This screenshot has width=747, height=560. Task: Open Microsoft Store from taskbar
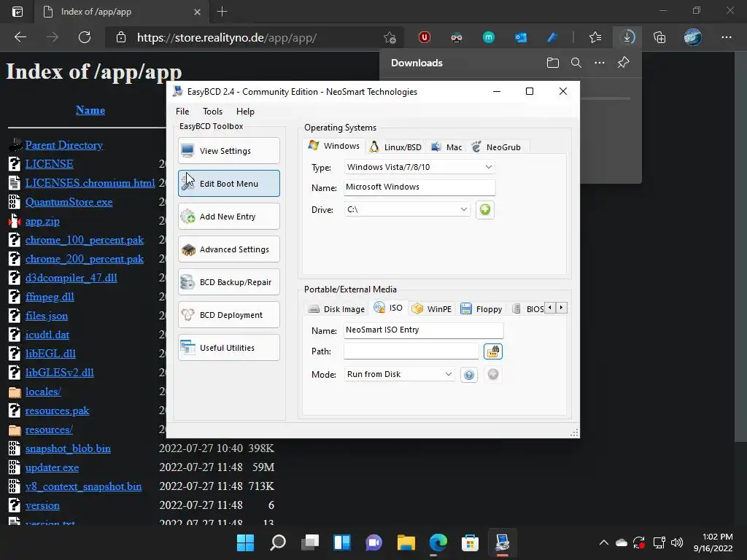(x=470, y=542)
